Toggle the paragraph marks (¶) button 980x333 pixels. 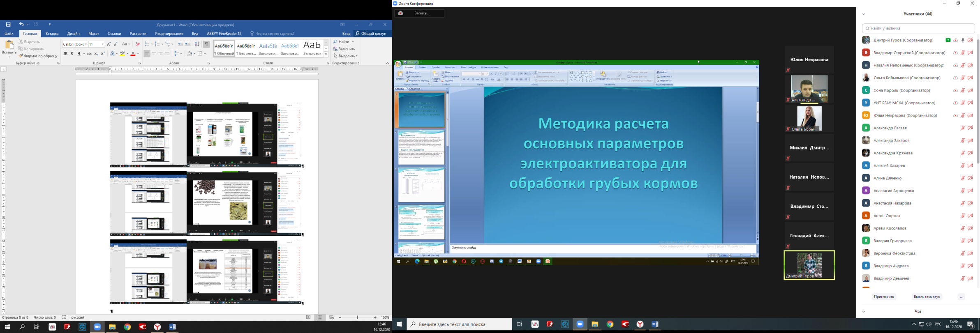206,44
